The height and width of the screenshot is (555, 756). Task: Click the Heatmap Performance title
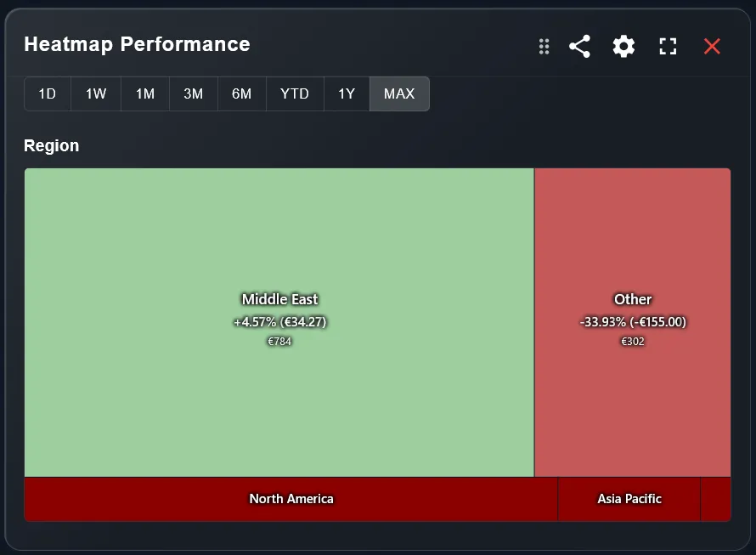coord(137,44)
